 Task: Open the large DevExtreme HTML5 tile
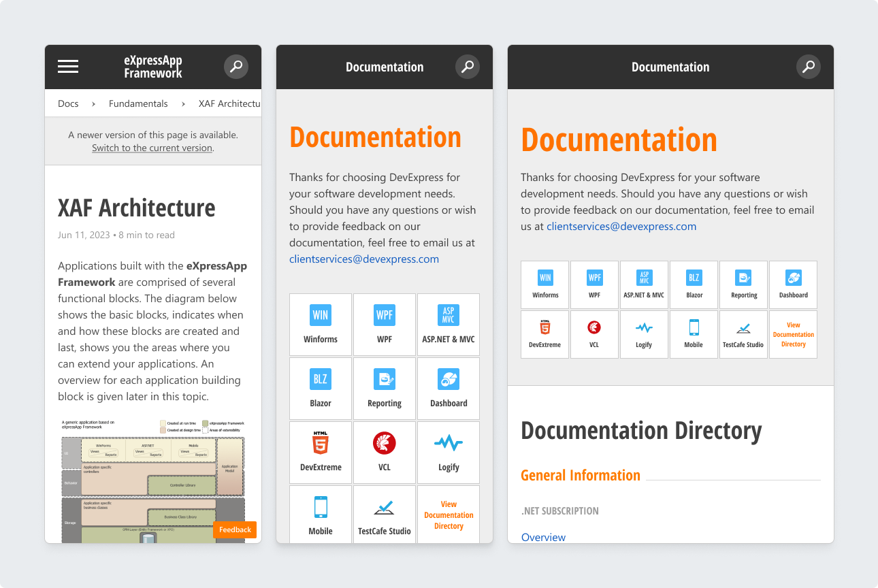tap(321, 453)
